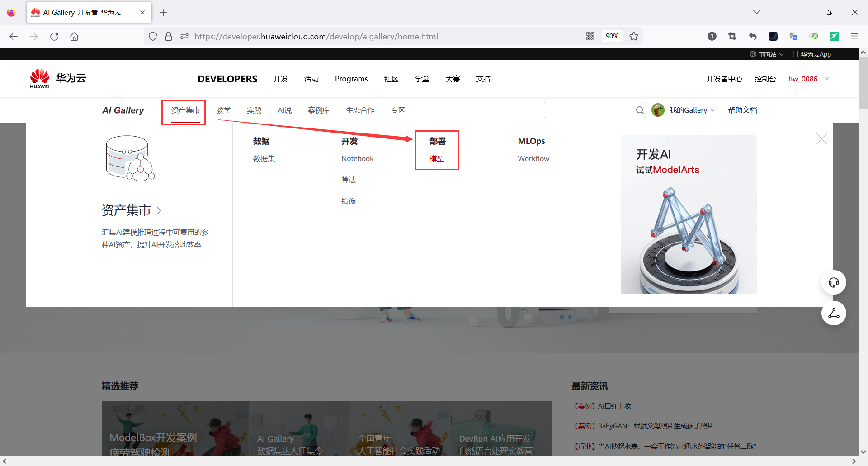The width and height of the screenshot is (868, 466).
Task: Click the shield tracking protection icon
Action: pos(152,36)
